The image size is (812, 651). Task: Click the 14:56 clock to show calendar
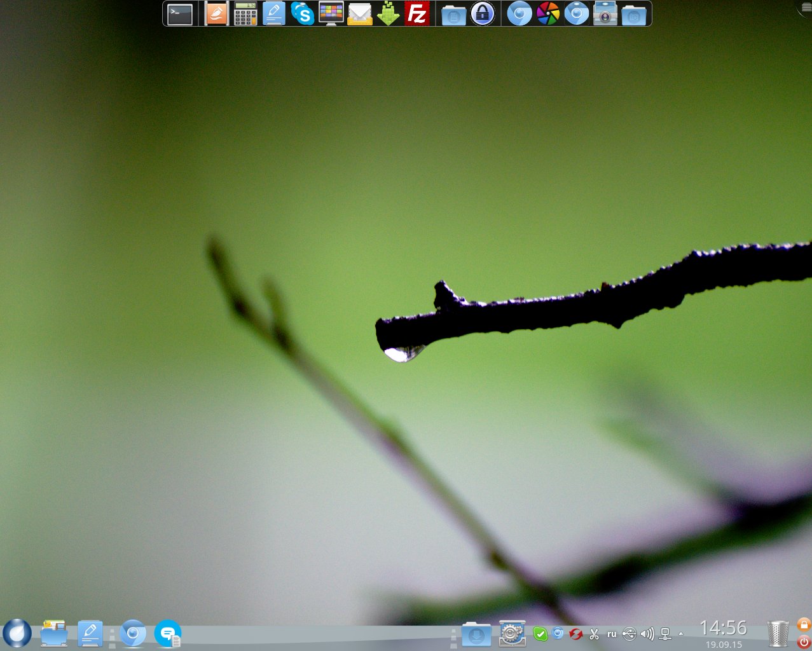point(723,629)
